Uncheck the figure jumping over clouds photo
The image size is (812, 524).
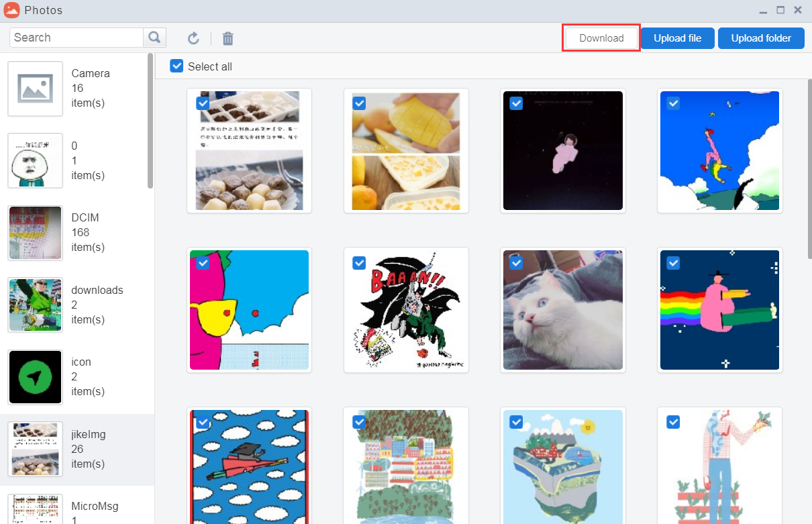point(673,103)
